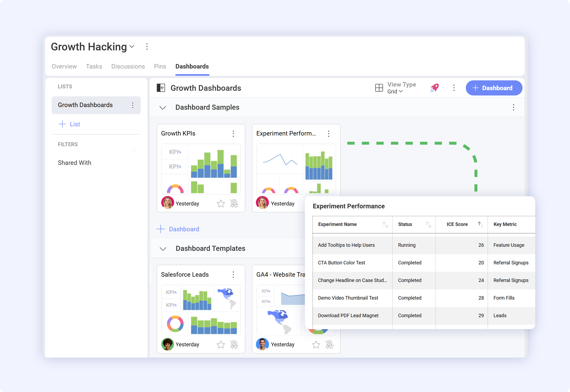Sort by ICE Score column arrows
570x392 pixels.
480,224
